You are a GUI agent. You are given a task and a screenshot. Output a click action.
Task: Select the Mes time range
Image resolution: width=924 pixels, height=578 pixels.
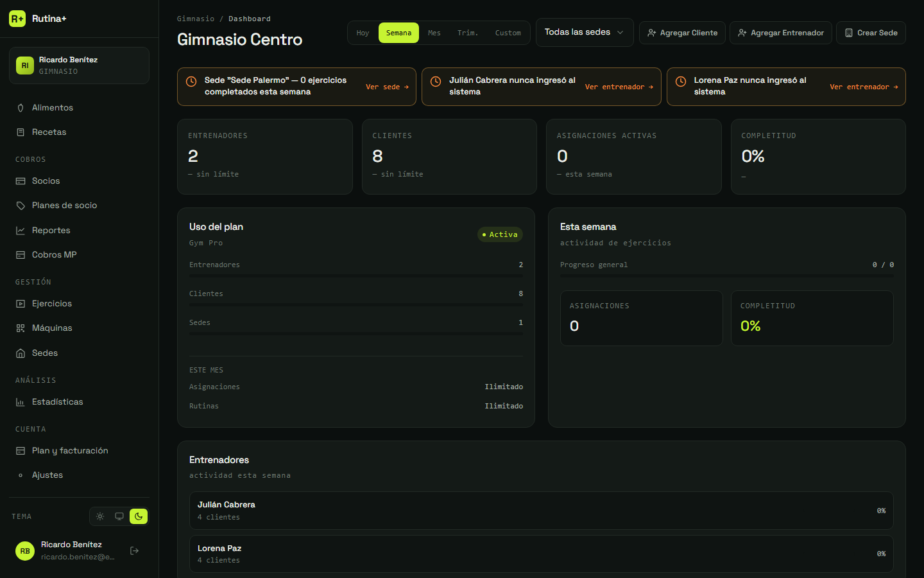pos(434,33)
